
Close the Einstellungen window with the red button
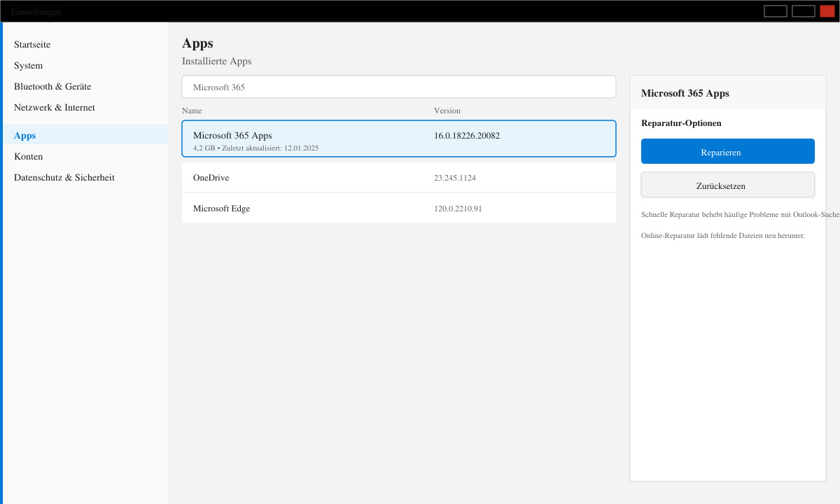(827, 11)
